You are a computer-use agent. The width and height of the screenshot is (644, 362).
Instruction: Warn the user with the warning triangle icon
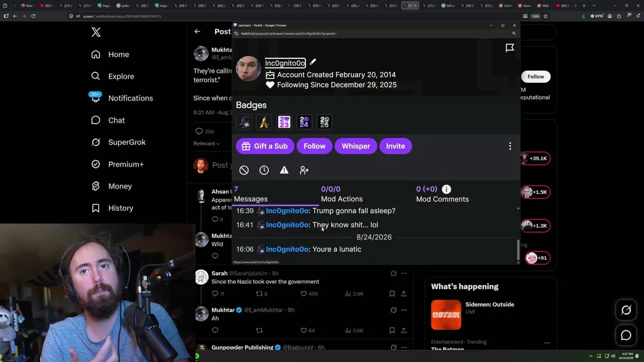[x=284, y=170]
